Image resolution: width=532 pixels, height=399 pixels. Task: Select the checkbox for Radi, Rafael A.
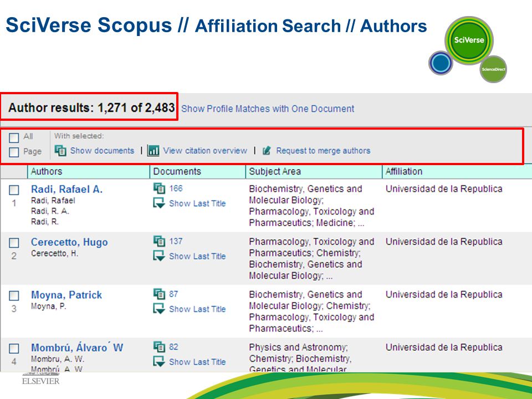(14, 190)
